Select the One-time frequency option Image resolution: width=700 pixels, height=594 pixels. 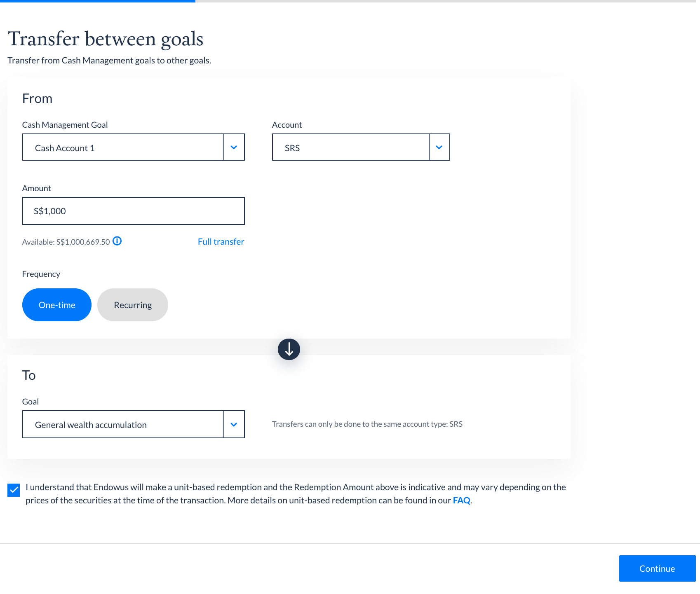(57, 305)
